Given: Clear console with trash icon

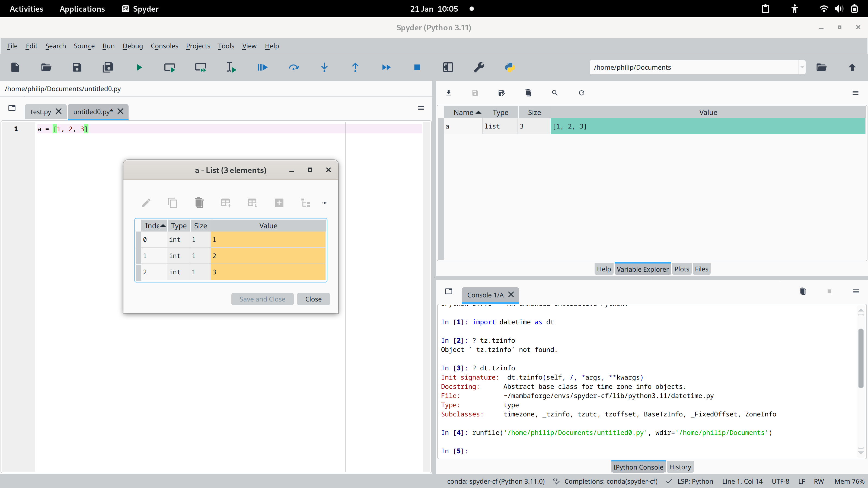Looking at the screenshot, I should [x=803, y=291].
